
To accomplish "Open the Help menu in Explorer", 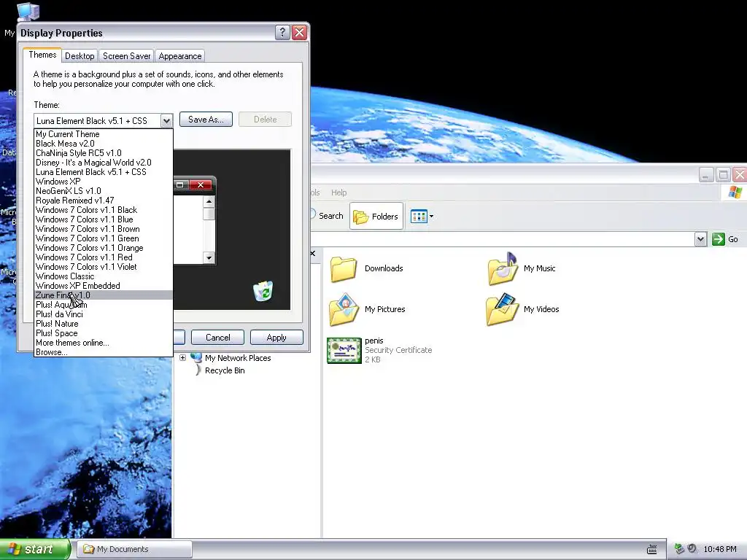I will (x=338, y=192).
